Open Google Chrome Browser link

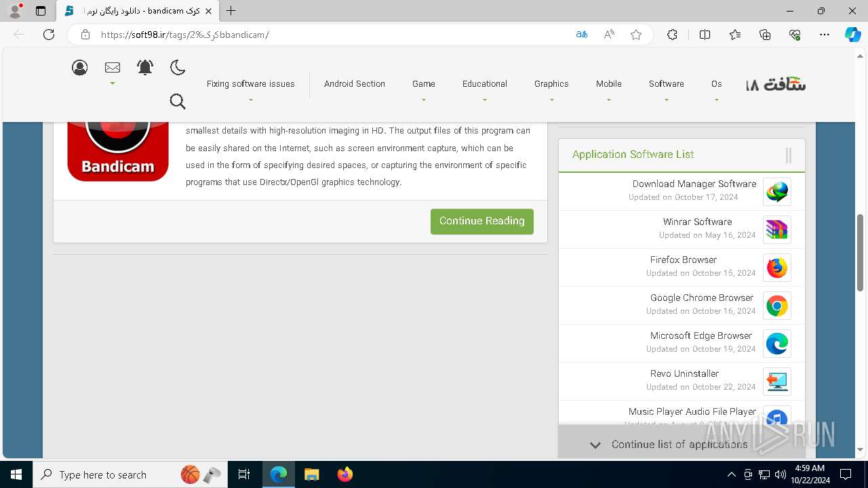click(x=702, y=298)
